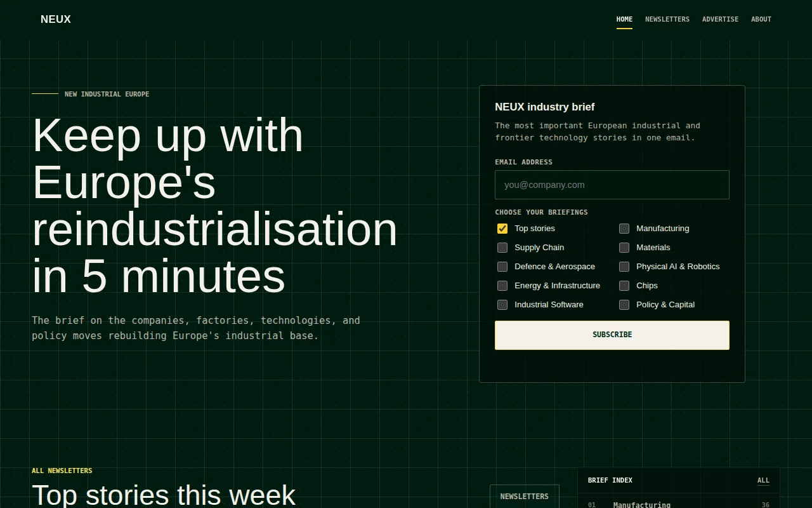Open the Newsletters tab below the form
The height and width of the screenshot is (508, 812).
(x=524, y=497)
